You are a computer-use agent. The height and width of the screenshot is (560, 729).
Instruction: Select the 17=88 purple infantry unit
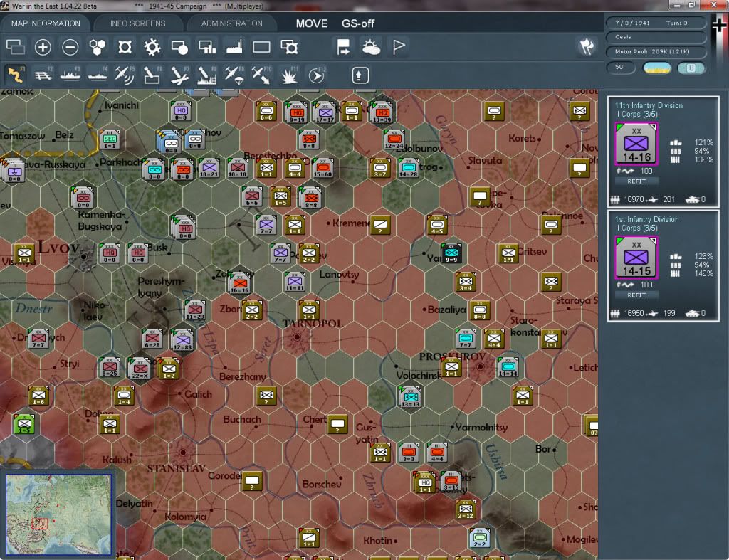(x=183, y=340)
